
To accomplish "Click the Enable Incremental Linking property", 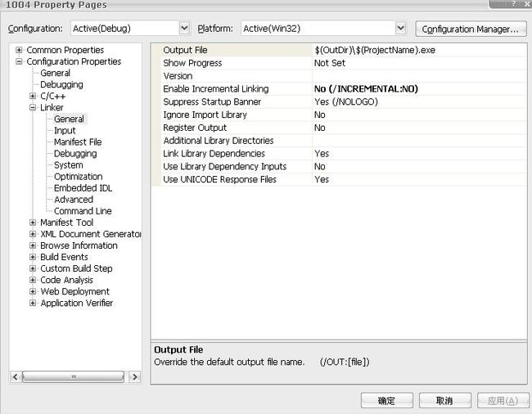I will point(216,89).
